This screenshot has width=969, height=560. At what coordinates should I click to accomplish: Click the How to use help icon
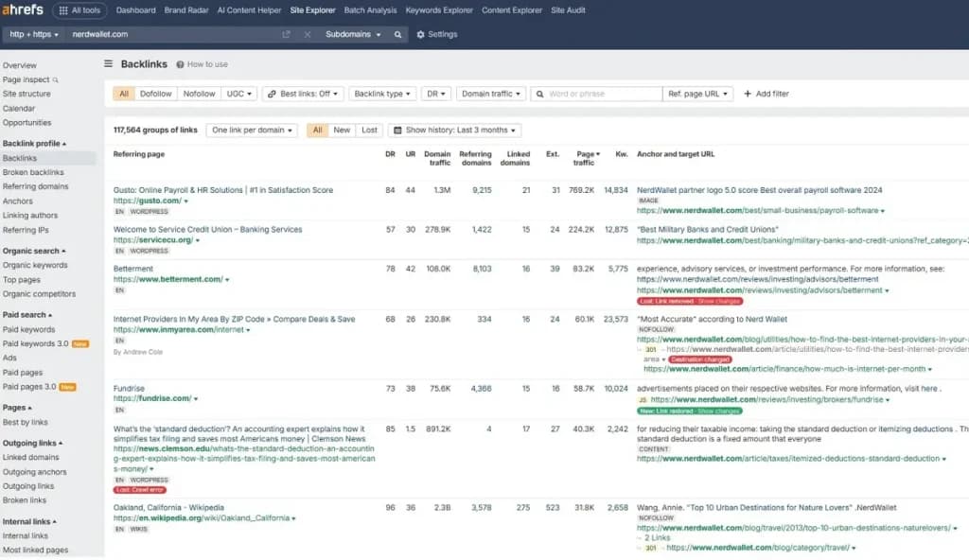[x=180, y=64]
